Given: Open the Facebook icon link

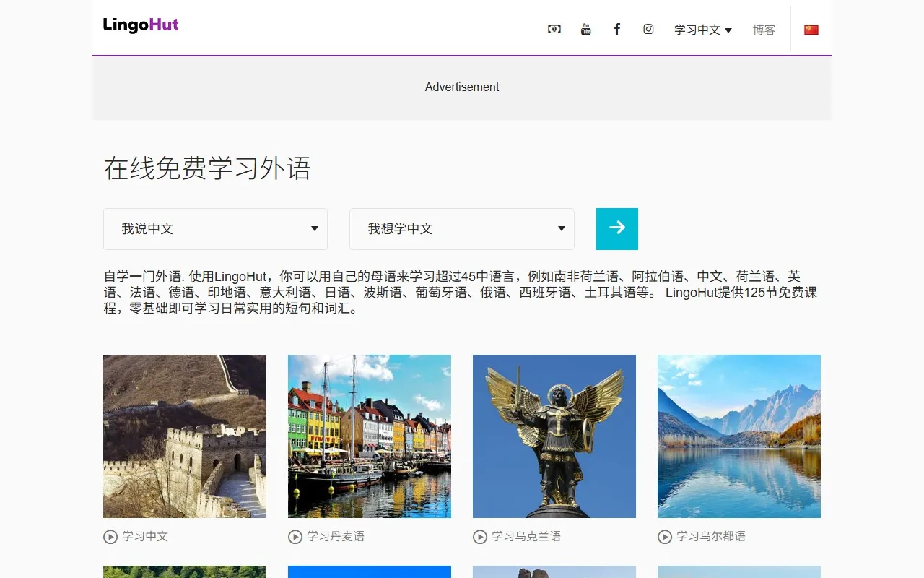Looking at the screenshot, I should click(617, 30).
